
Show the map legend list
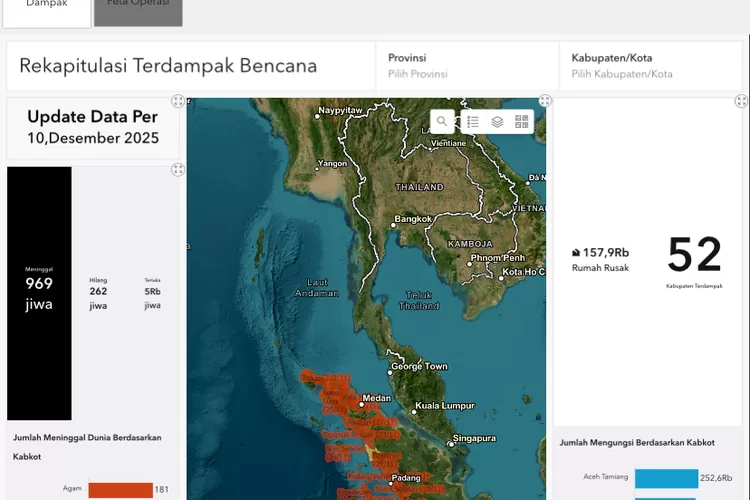473,122
